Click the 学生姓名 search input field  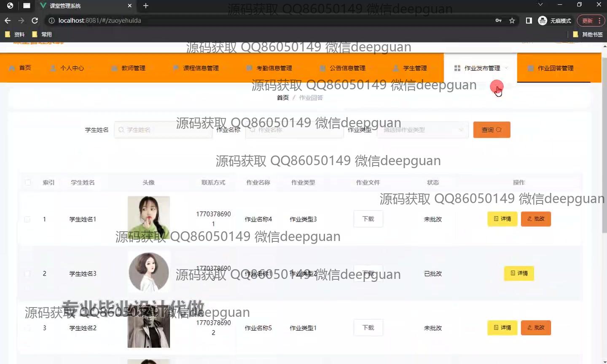(163, 130)
